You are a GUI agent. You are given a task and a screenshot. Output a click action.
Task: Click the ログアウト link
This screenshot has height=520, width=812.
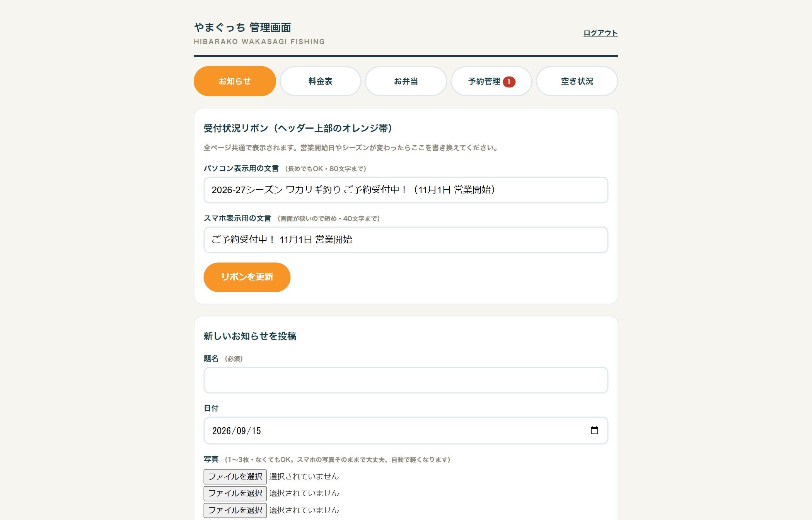click(x=600, y=33)
